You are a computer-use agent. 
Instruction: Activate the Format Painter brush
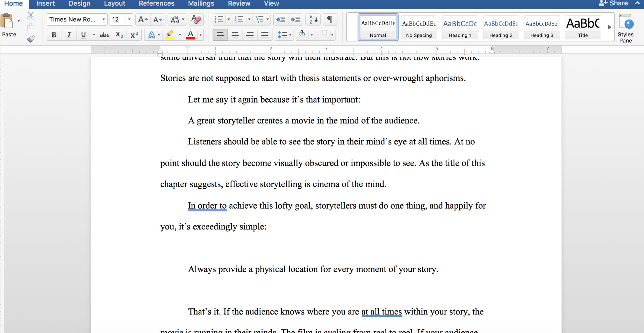[x=31, y=39]
